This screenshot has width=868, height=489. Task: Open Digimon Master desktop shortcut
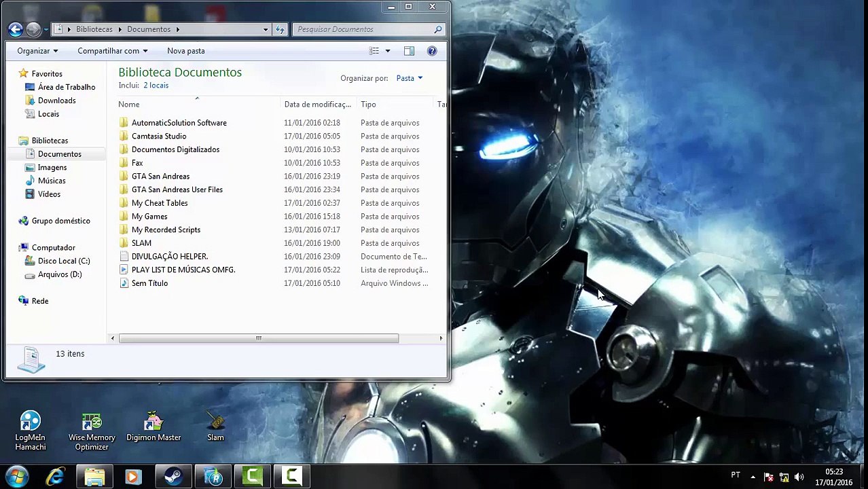pyautogui.click(x=153, y=427)
